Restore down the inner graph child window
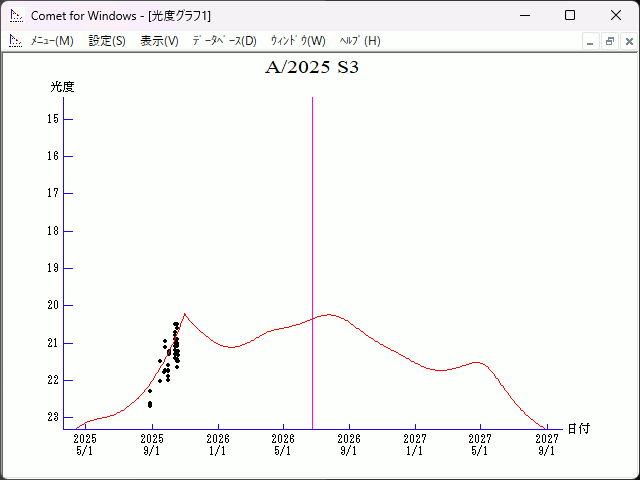 (609, 41)
